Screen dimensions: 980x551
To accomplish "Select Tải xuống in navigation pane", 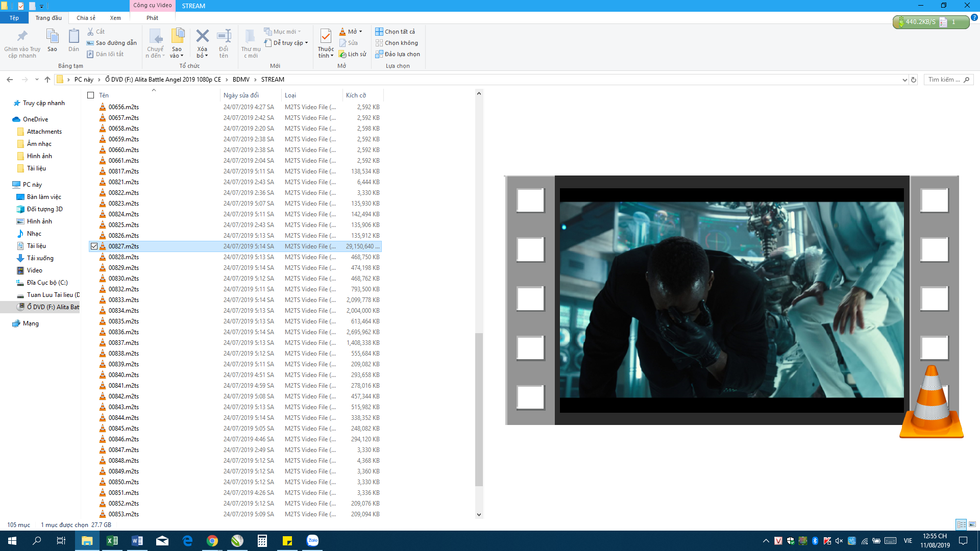I will (x=40, y=258).
